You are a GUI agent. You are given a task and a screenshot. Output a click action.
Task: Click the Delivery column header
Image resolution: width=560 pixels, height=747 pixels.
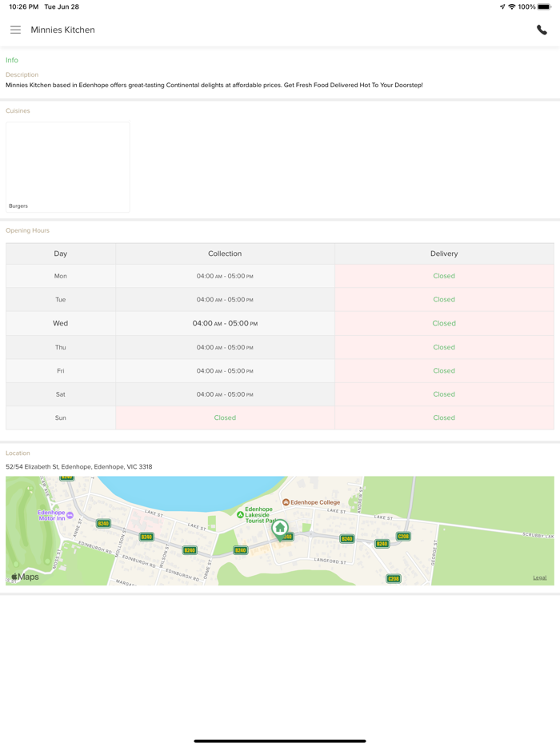click(x=444, y=254)
